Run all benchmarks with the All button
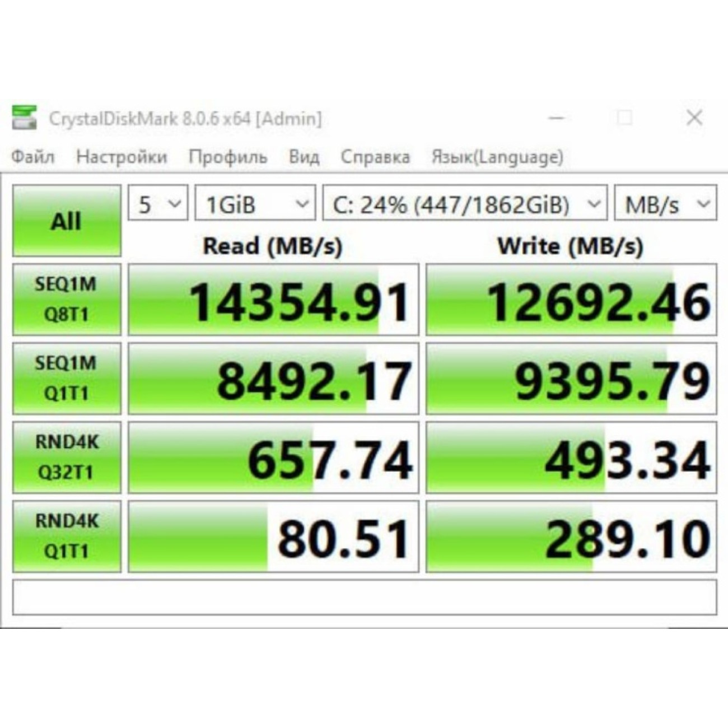The image size is (728, 728). (x=67, y=221)
